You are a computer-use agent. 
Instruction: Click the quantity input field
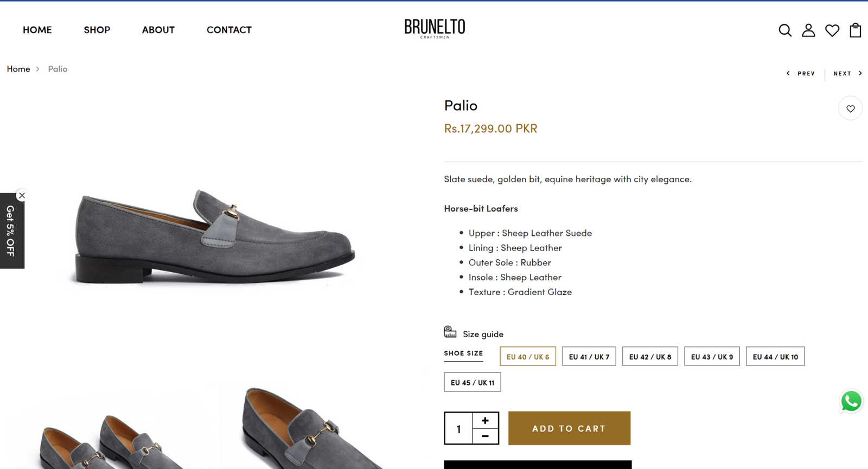click(x=458, y=429)
